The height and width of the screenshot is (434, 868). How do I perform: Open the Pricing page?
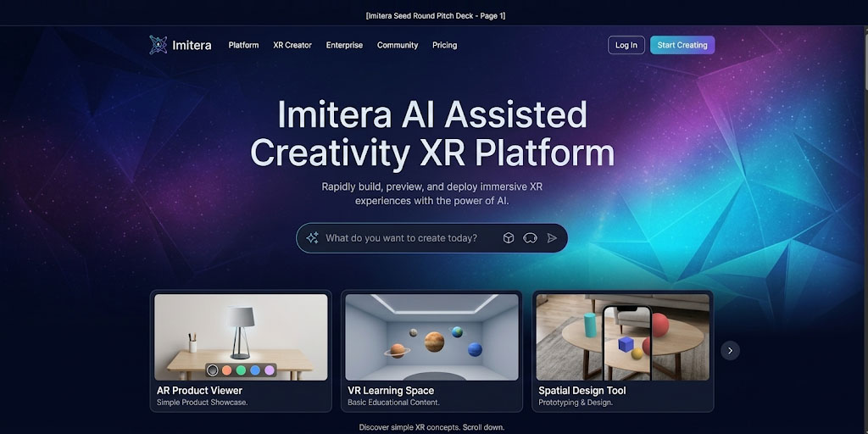tap(444, 46)
